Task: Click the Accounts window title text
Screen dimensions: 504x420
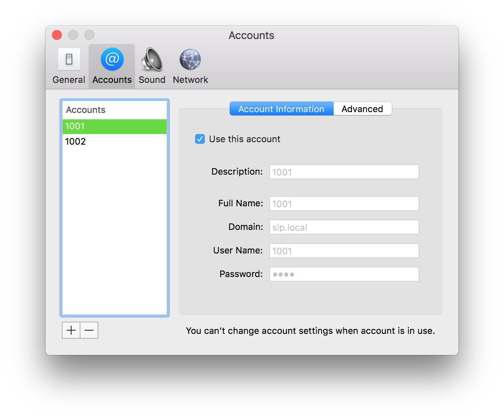Action: [252, 35]
